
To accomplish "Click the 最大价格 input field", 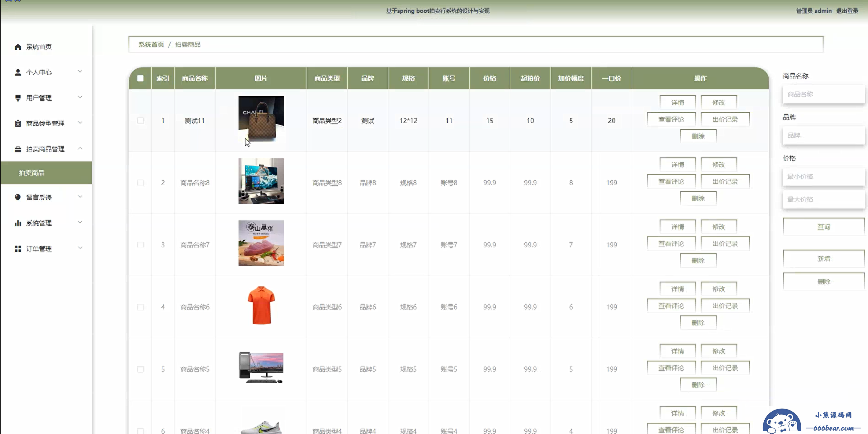I will point(824,199).
